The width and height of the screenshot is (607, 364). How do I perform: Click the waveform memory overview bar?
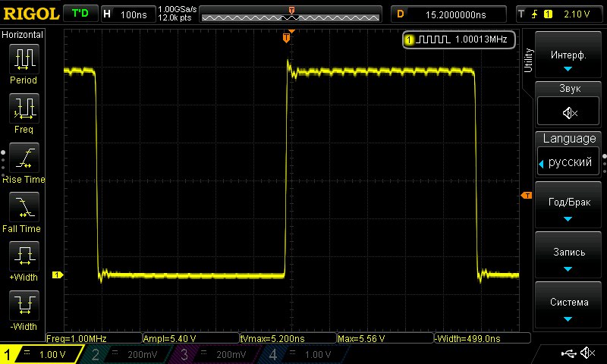[291, 14]
